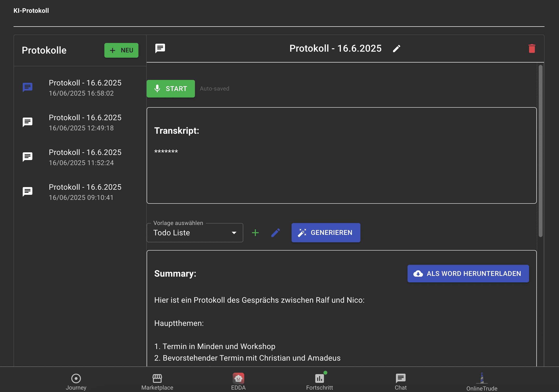This screenshot has width=559, height=392.
Task: Go to Chat tab in bottom bar
Action: point(401,381)
